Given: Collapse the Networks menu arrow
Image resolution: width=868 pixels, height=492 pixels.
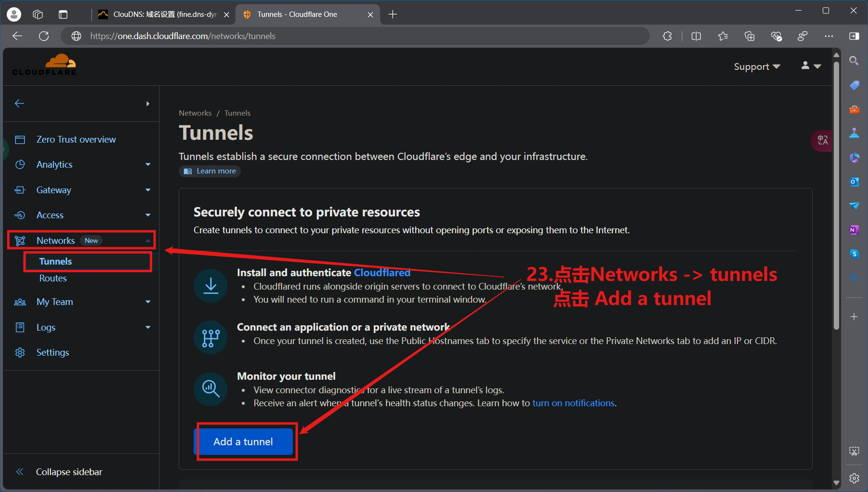Looking at the screenshot, I should (148, 240).
